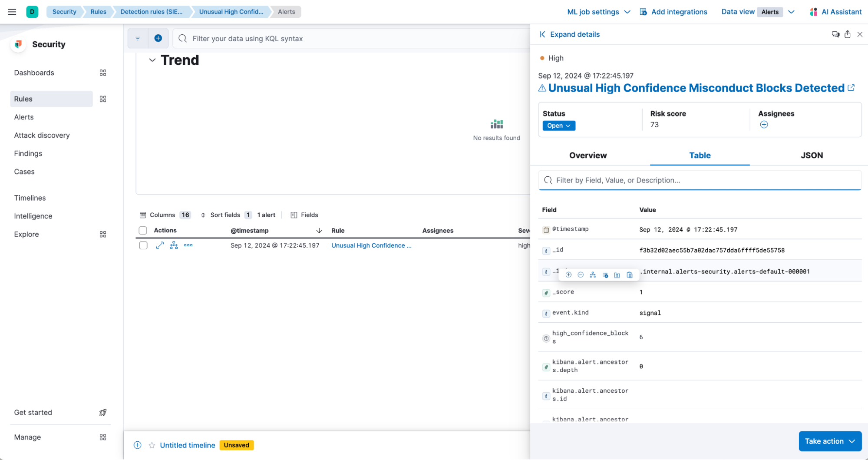868x460 pixels.
Task: Click filter-for-value icon in hover actions
Action: [568, 275]
